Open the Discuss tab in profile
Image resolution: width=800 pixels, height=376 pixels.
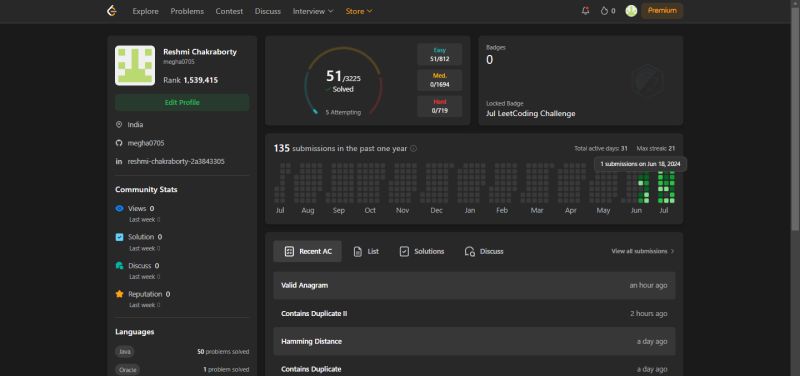tap(484, 251)
